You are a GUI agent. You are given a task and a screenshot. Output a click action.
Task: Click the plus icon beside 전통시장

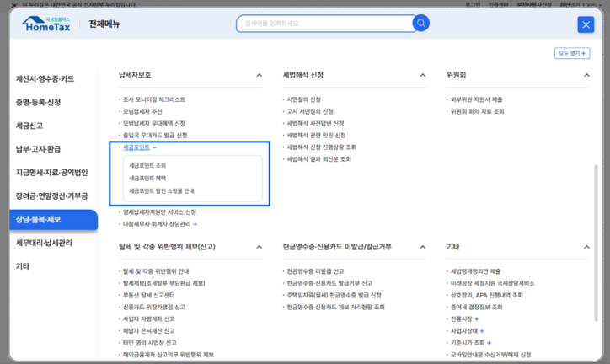click(476, 320)
